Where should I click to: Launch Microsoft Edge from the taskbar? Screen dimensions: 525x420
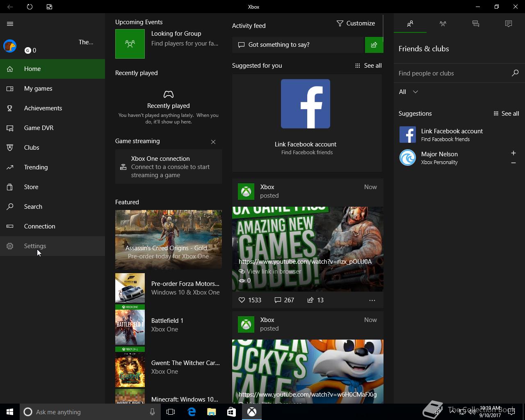coord(192,412)
